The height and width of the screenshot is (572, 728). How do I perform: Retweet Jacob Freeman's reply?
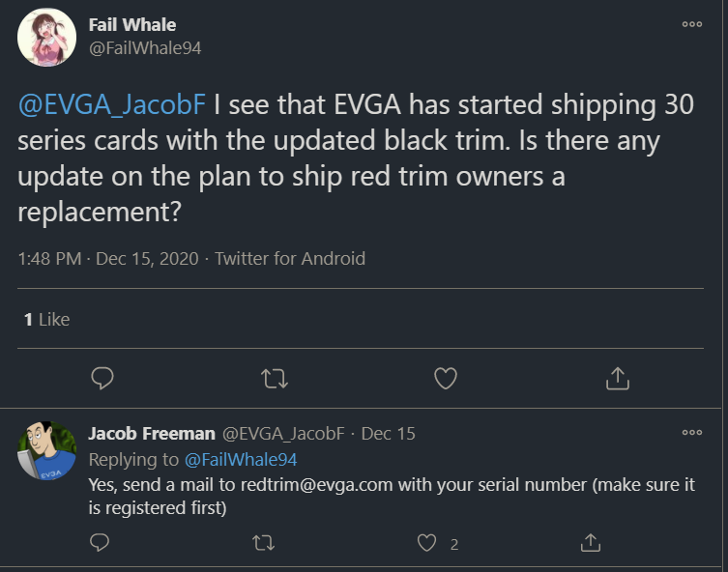pyautogui.click(x=263, y=543)
